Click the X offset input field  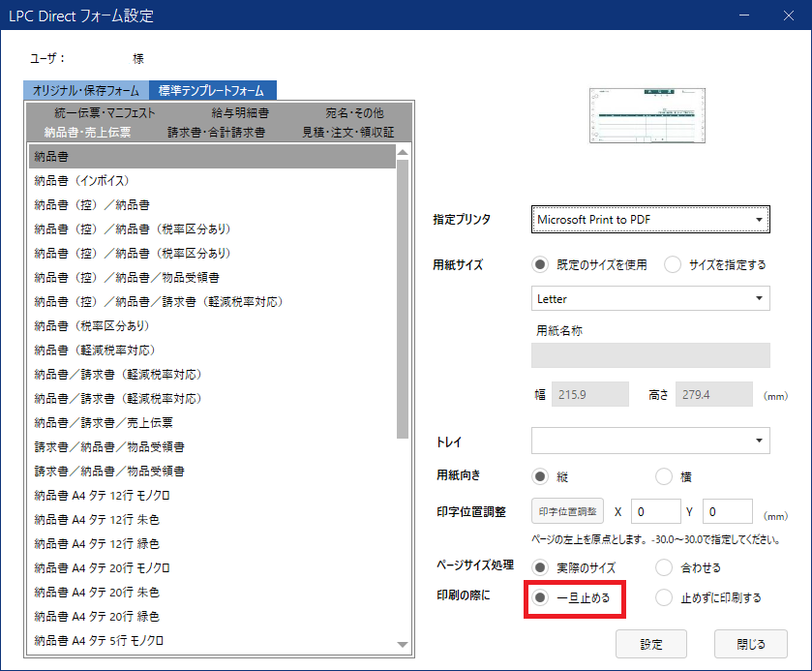click(x=655, y=511)
